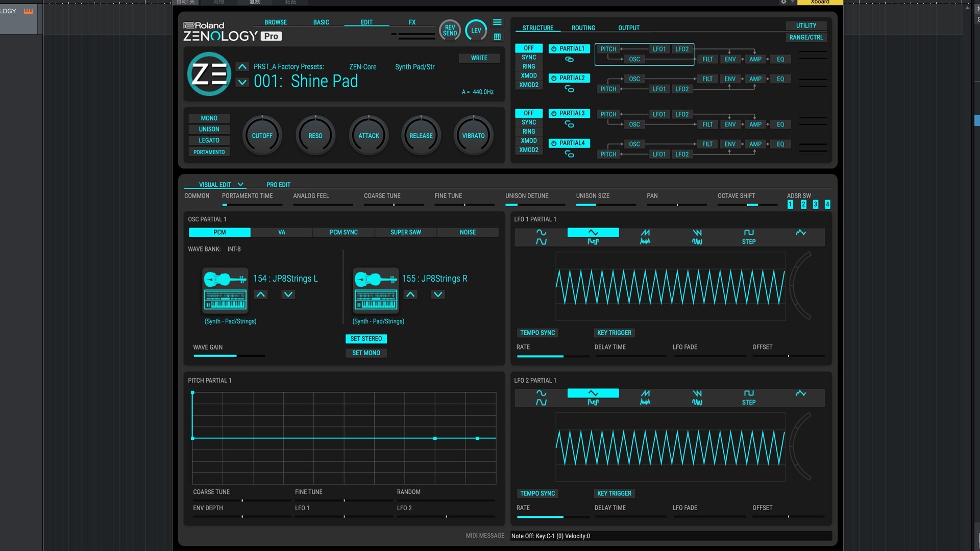
Task: Select the random waveform in LFO 2 panel
Action: point(800,393)
